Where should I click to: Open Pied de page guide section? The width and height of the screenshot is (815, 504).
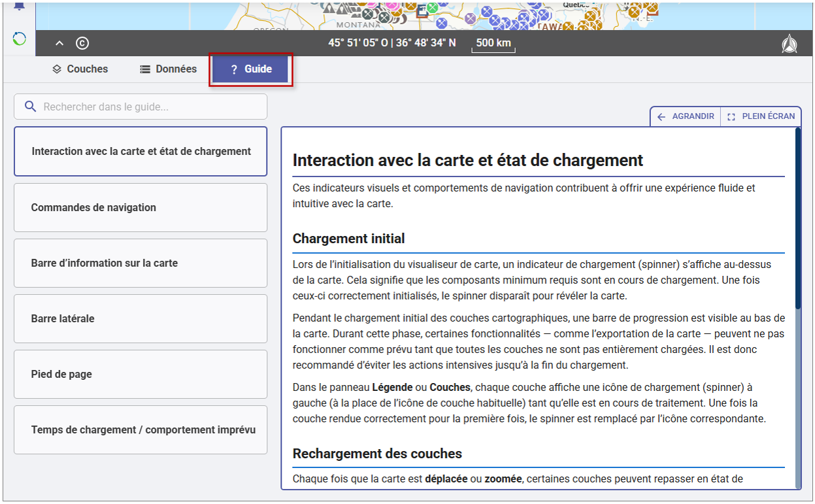tap(141, 374)
